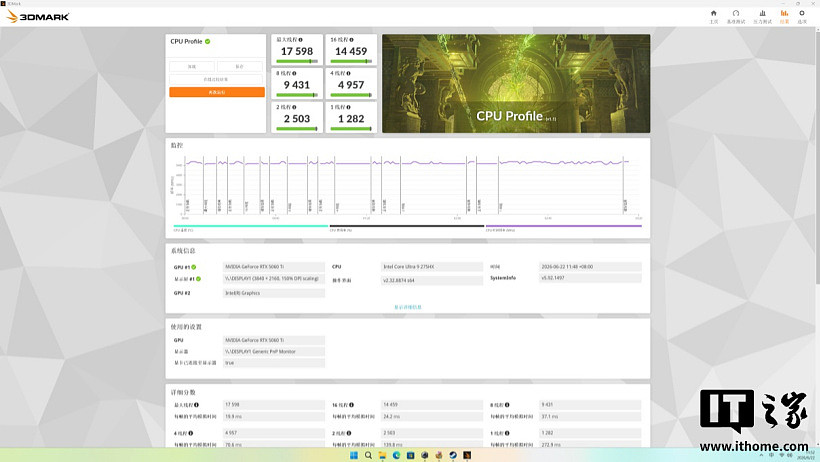Click the CPU Profile banner image
Screen dimensions: 820x462
click(516, 84)
